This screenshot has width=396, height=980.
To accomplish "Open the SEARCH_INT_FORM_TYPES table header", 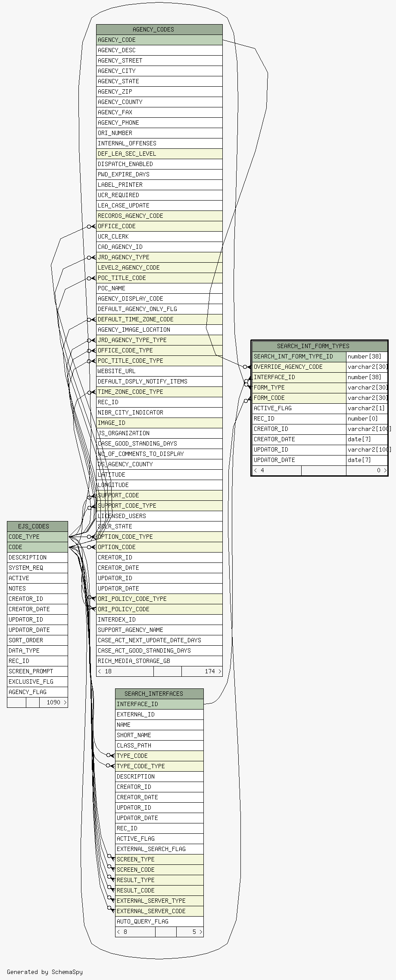I will pyautogui.click(x=320, y=346).
